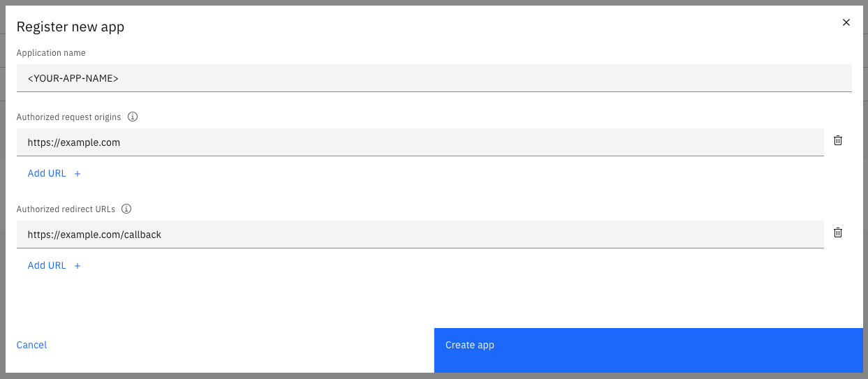Click the Register new app heading
Screen dimensions: 868x379
[71, 27]
